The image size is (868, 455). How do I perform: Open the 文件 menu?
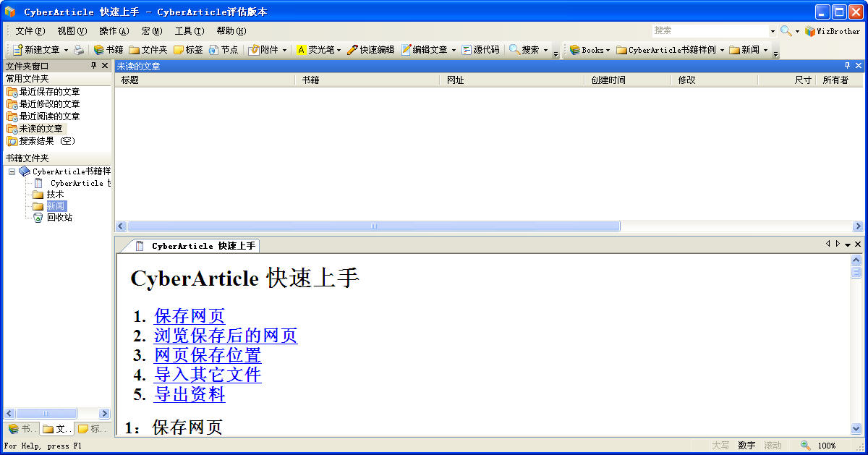(x=30, y=31)
